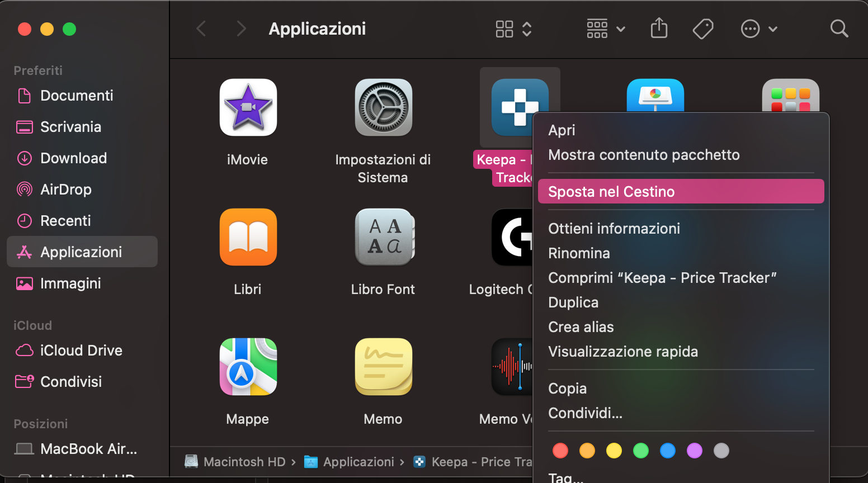Start a search with the magnifying glass

[839, 29]
